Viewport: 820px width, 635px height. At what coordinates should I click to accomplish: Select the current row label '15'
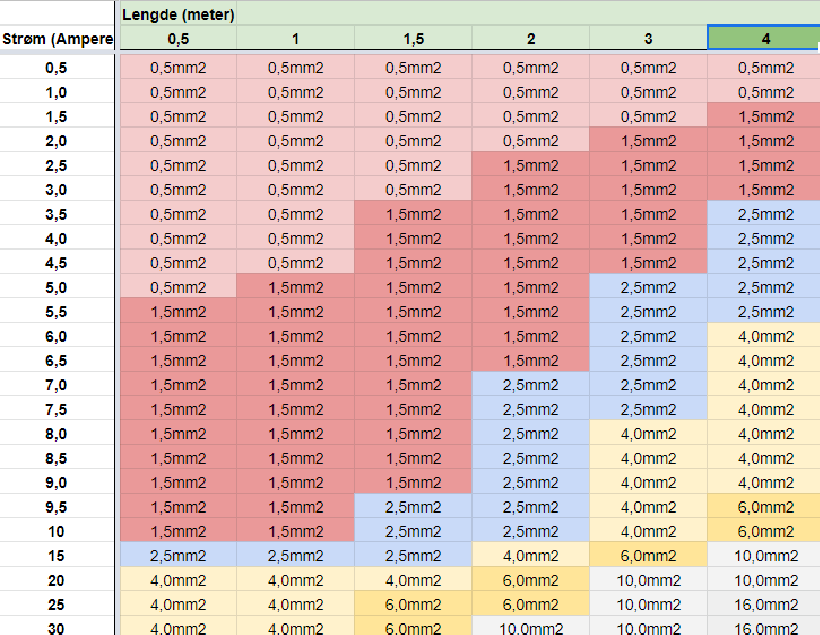point(57,556)
